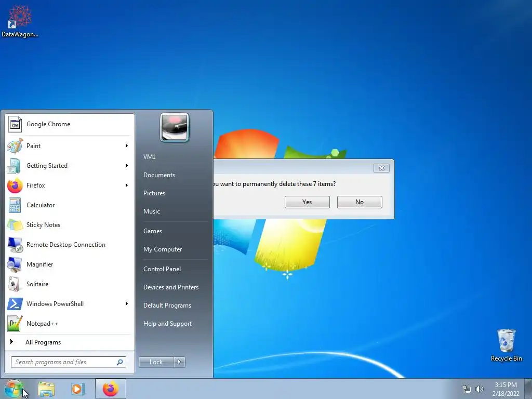The width and height of the screenshot is (532, 399).
Task: Close the delete confirmation dialog
Action: pos(381,168)
